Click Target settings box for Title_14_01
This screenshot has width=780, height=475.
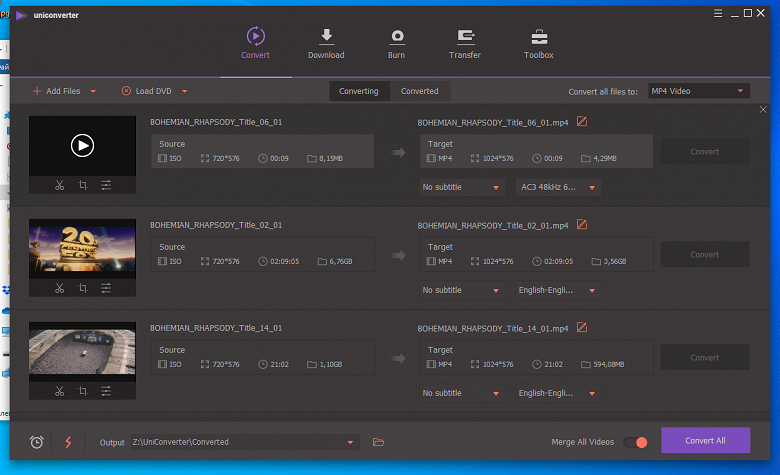click(536, 357)
